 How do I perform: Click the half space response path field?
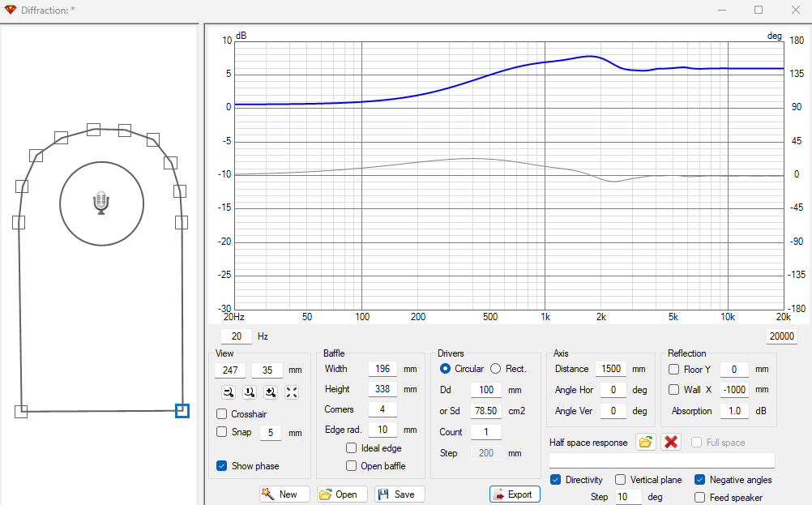point(662,460)
